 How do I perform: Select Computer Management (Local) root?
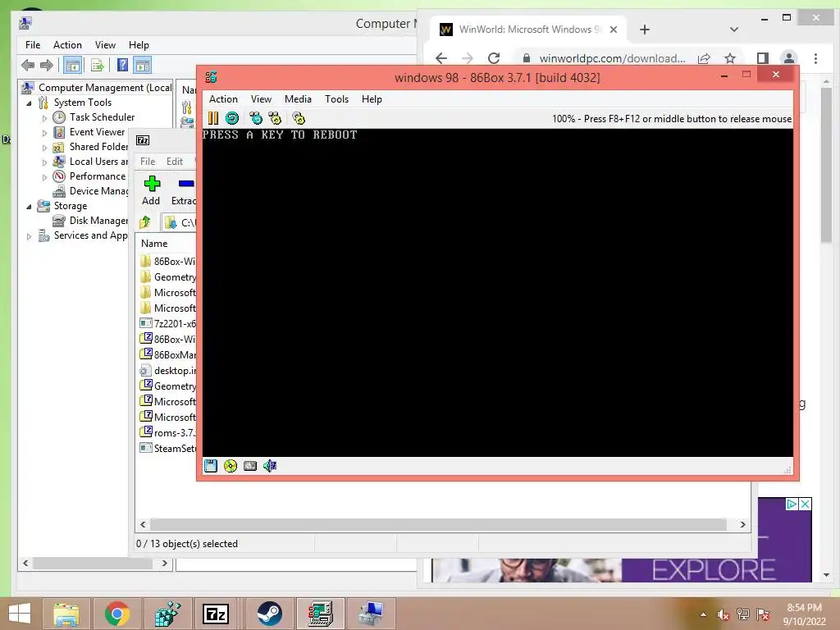click(x=97, y=87)
